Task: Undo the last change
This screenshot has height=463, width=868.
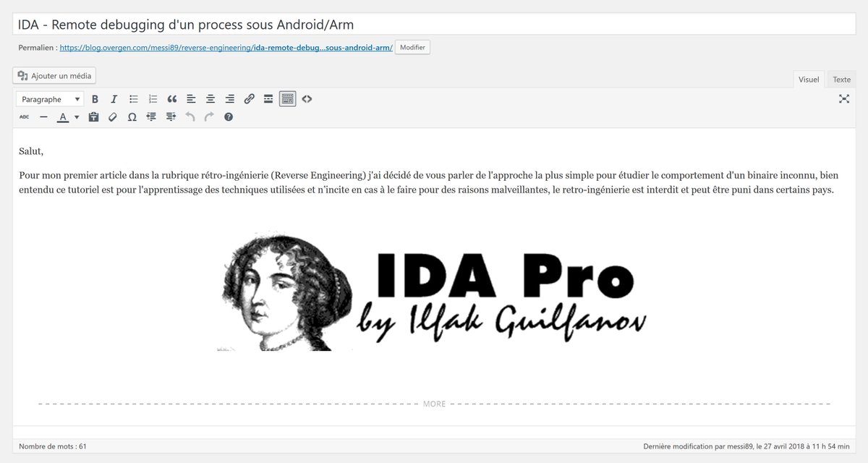Action: [x=190, y=116]
